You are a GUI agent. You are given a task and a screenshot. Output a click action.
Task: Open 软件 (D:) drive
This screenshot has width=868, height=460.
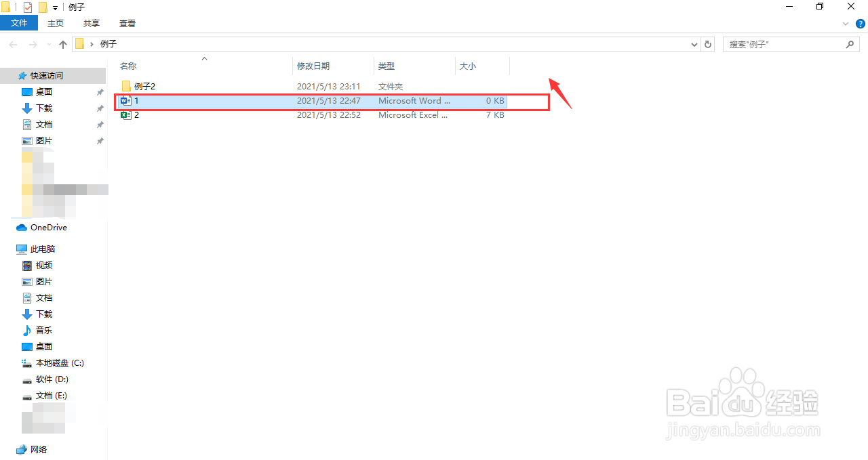(53, 379)
